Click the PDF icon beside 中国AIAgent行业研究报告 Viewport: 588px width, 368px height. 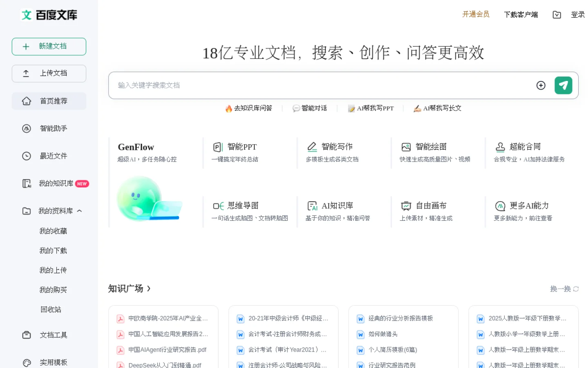click(x=120, y=350)
